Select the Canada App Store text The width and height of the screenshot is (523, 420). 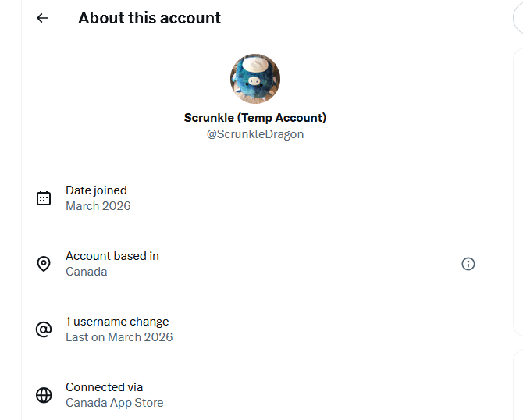(x=115, y=403)
